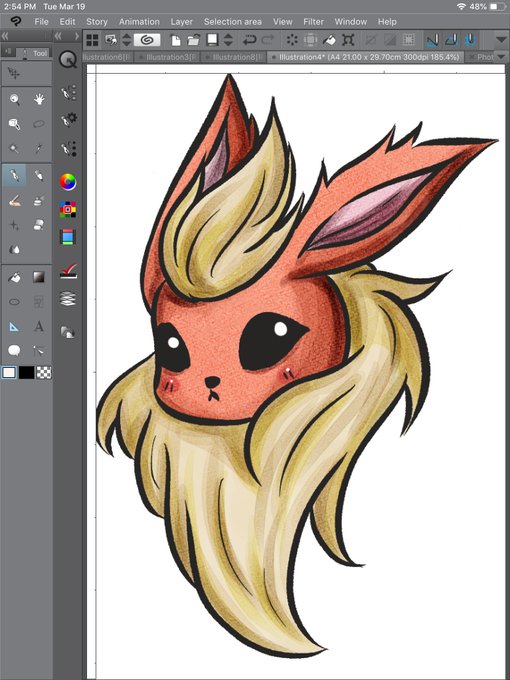
Task: Open the Animation menu
Action: pyautogui.click(x=139, y=22)
